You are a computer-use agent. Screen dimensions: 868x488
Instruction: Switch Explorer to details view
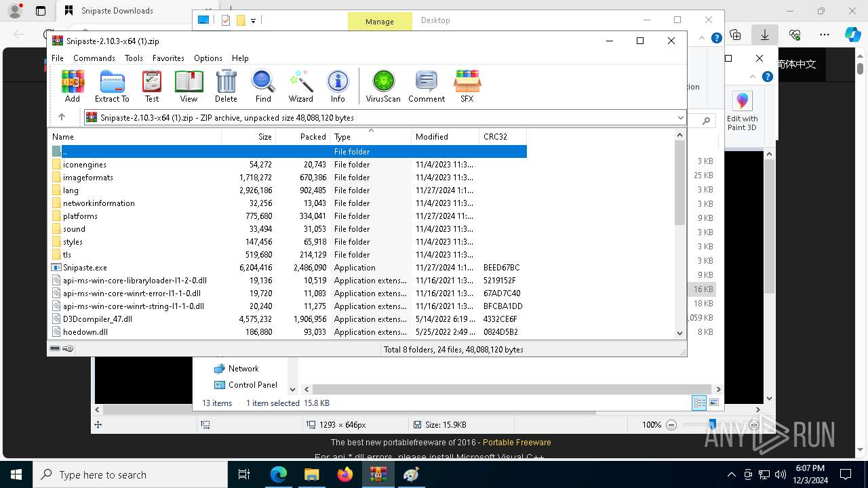699,403
